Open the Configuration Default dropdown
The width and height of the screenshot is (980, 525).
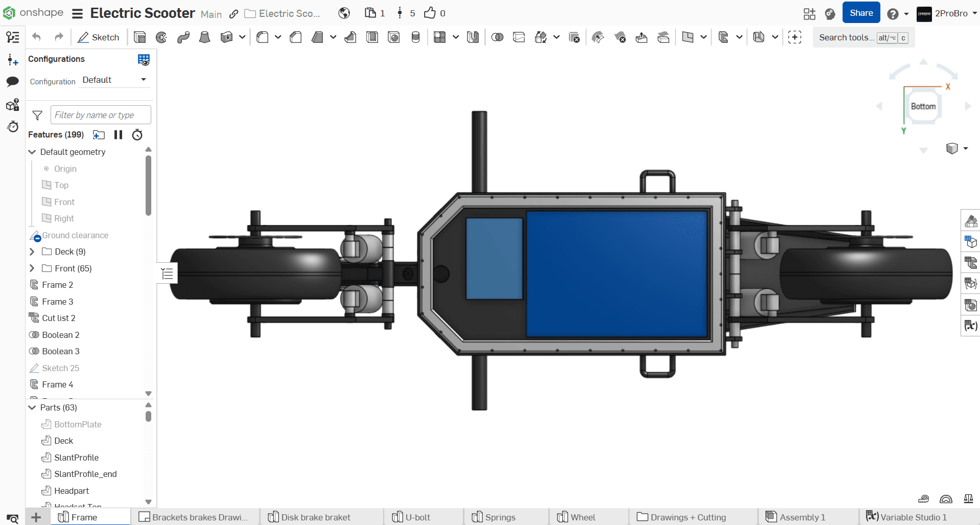pos(114,80)
